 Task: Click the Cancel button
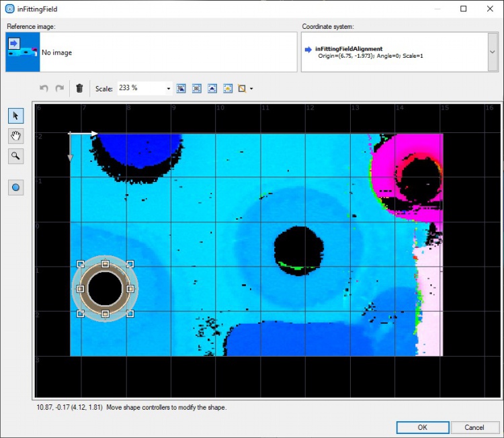point(474,427)
